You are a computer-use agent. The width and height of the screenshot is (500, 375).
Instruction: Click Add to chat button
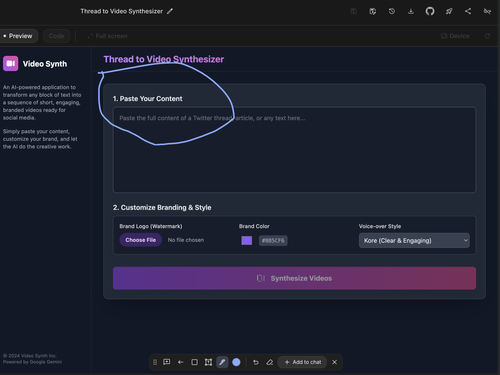tap(302, 362)
